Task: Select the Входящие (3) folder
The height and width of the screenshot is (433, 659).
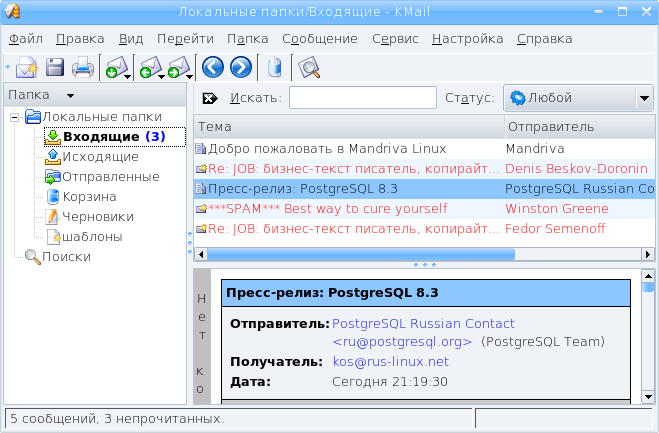Action: click(x=115, y=137)
